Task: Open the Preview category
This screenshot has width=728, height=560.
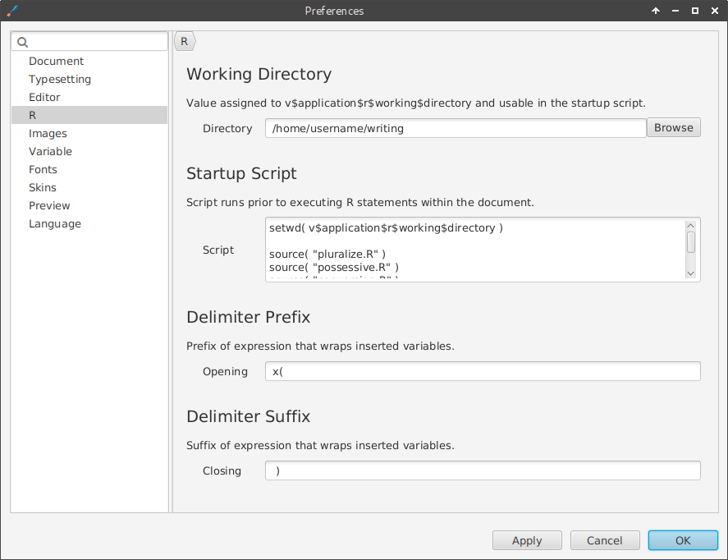Action: 49,205
